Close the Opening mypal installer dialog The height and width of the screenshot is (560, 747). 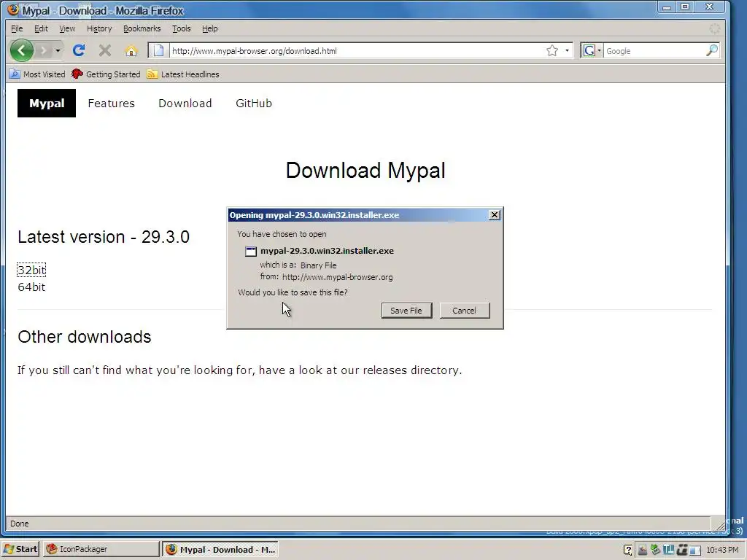[x=495, y=215]
